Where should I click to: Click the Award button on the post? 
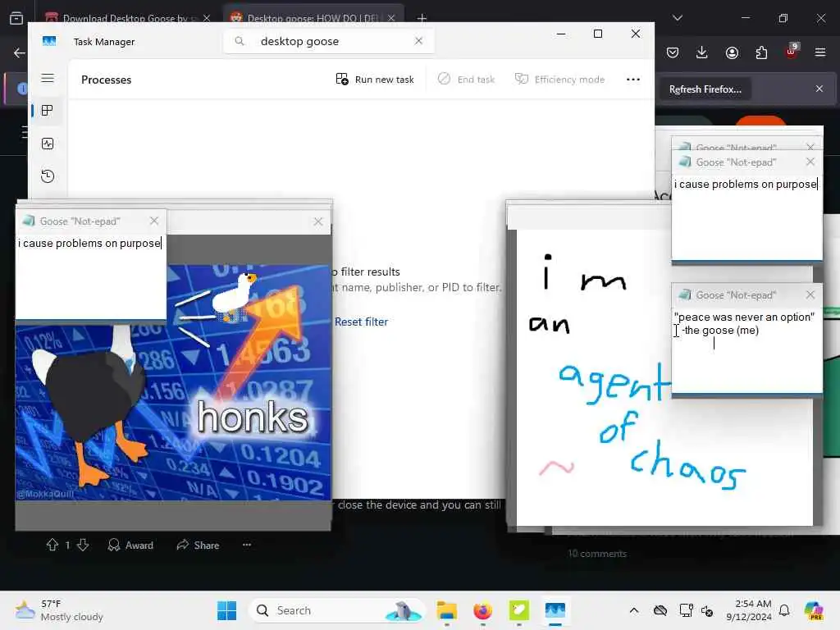pyautogui.click(x=130, y=545)
